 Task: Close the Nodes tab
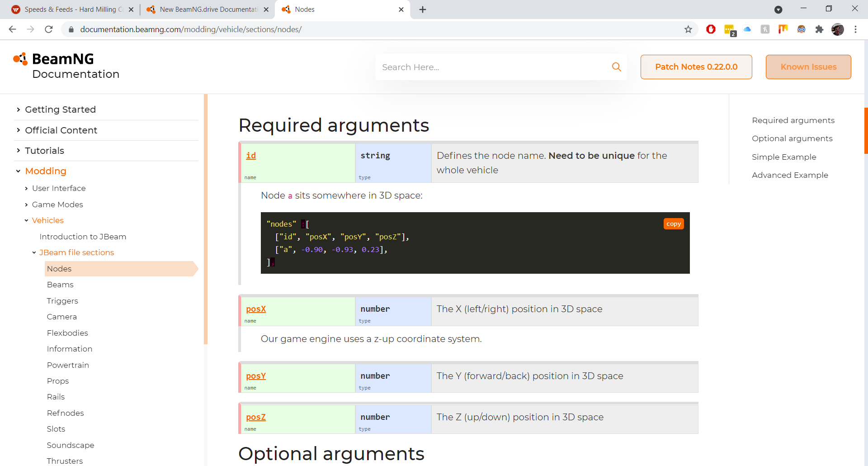(401, 10)
